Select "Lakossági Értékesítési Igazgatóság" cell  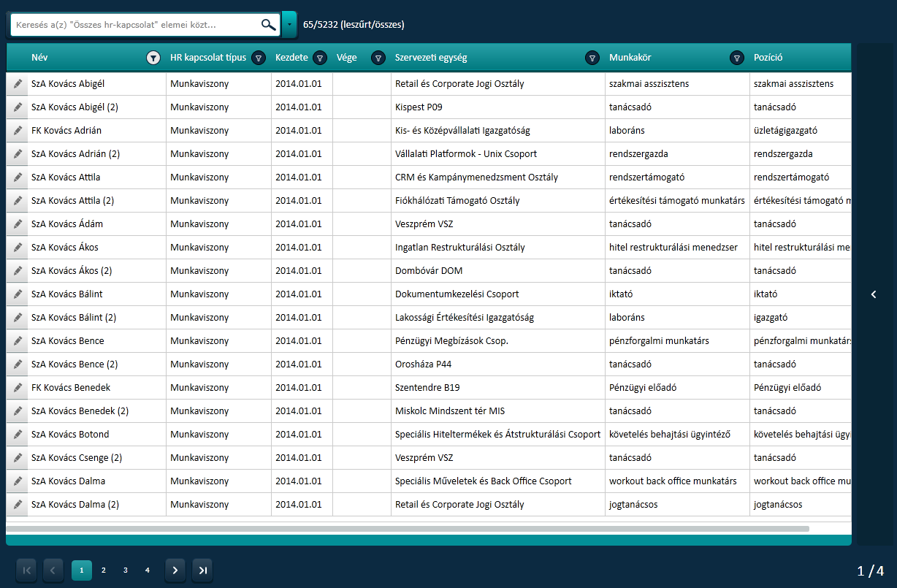(x=498, y=318)
